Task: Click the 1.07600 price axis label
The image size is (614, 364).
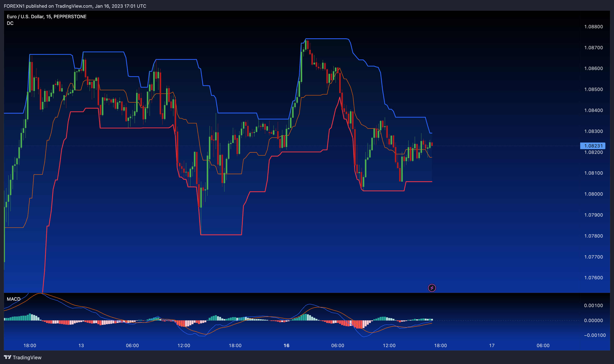Action: point(593,278)
